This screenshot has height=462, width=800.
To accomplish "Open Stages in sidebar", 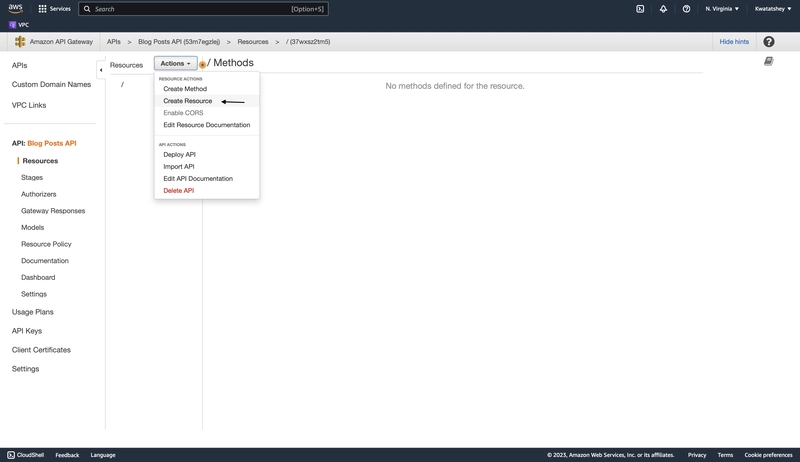I will coord(32,177).
